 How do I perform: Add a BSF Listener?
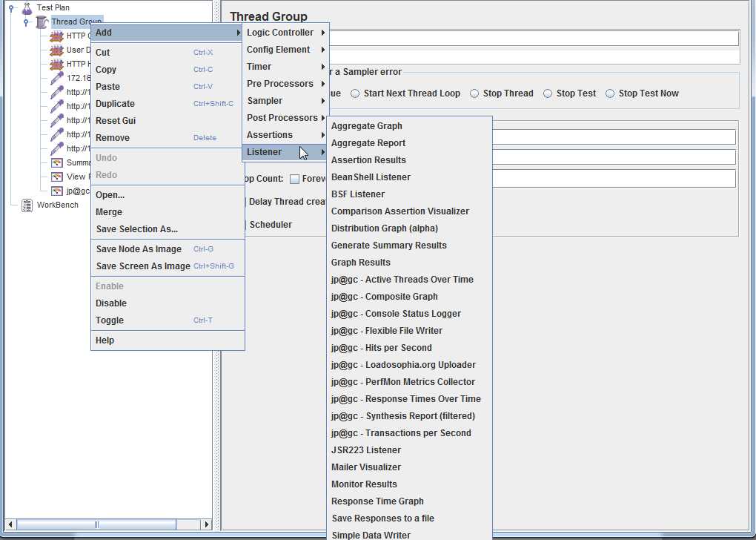click(x=409, y=194)
